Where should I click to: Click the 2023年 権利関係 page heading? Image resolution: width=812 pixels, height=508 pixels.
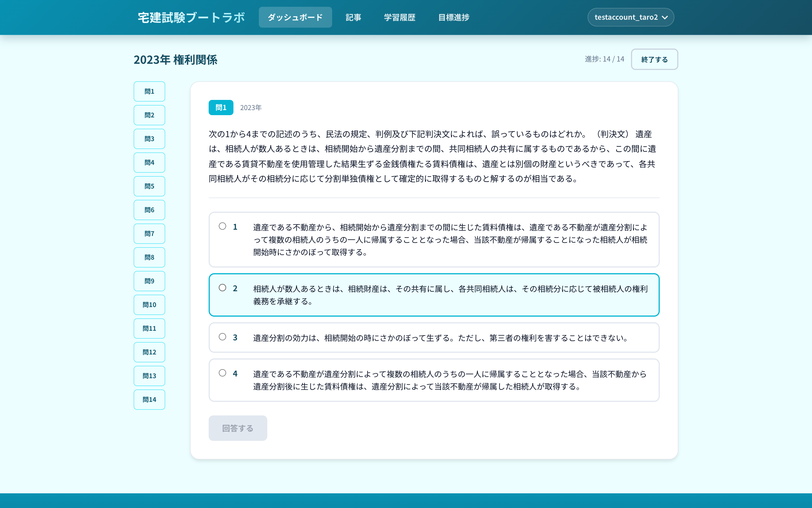[175, 60]
